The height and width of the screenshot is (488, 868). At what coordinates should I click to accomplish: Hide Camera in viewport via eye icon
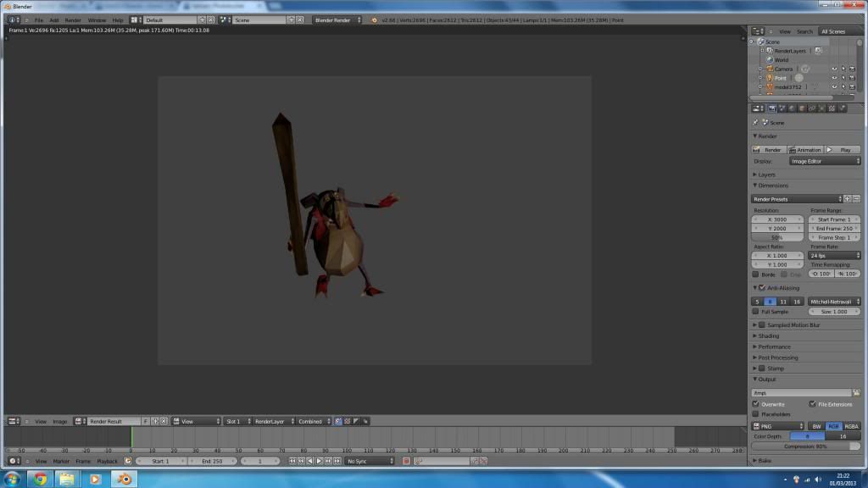click(834, 69)
